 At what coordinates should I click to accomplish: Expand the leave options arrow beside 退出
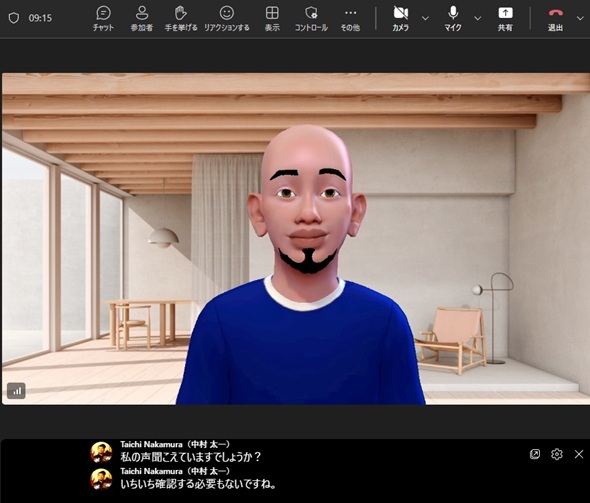[580, 18]
